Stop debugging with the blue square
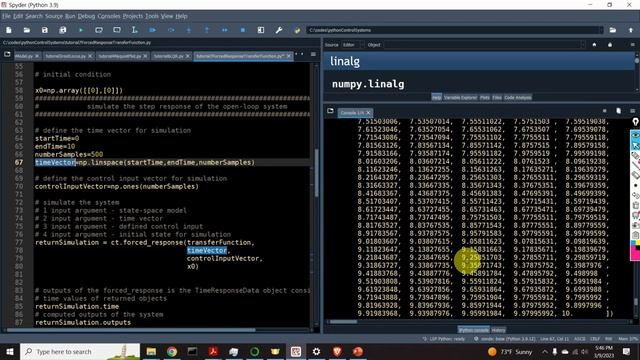The width and height of the screenshot is (640, 360). point(242,30)
